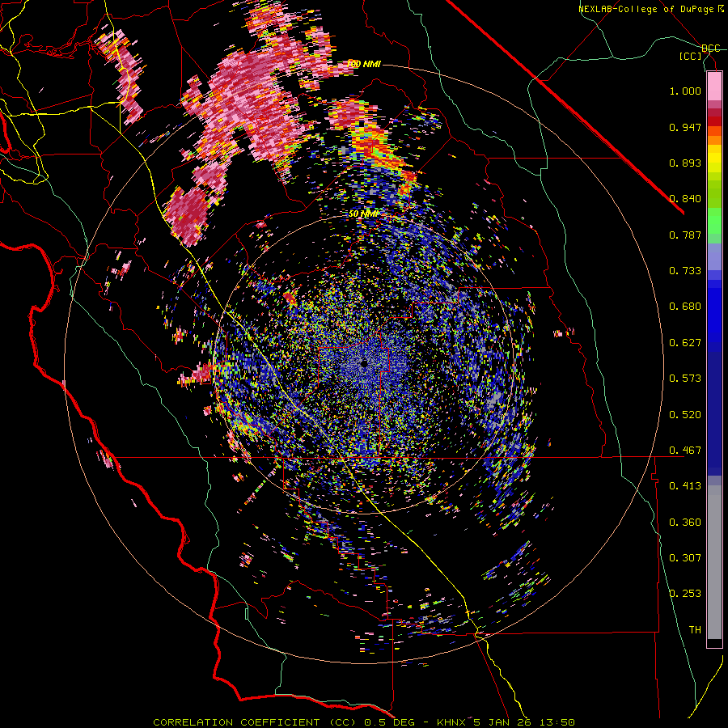The image size is (728, 728).
Task: Pick the pink swatch beside 1.000
Action: click(x=714, y=87)
